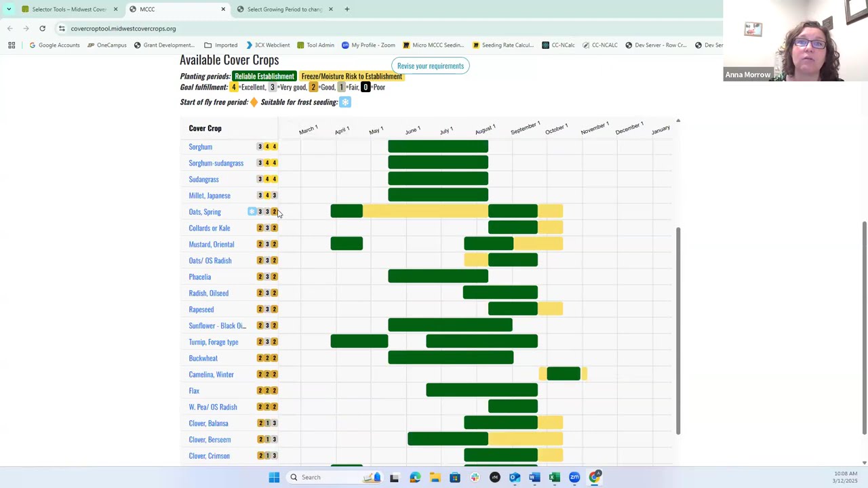Open the Sudangrass crop link

pos(203,179)
